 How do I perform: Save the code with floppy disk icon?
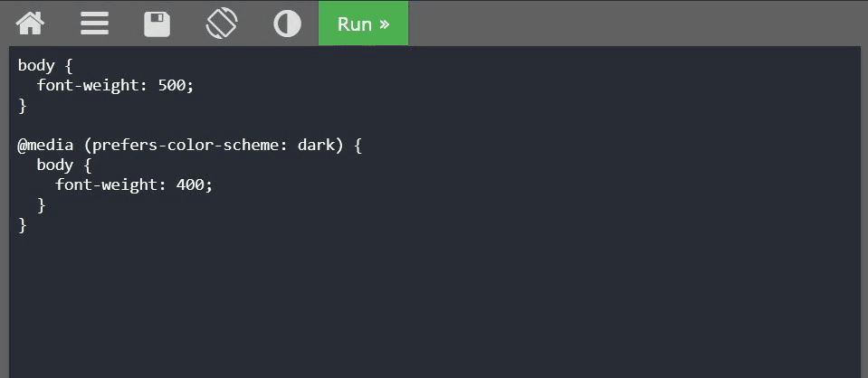[x=157, y=24]
